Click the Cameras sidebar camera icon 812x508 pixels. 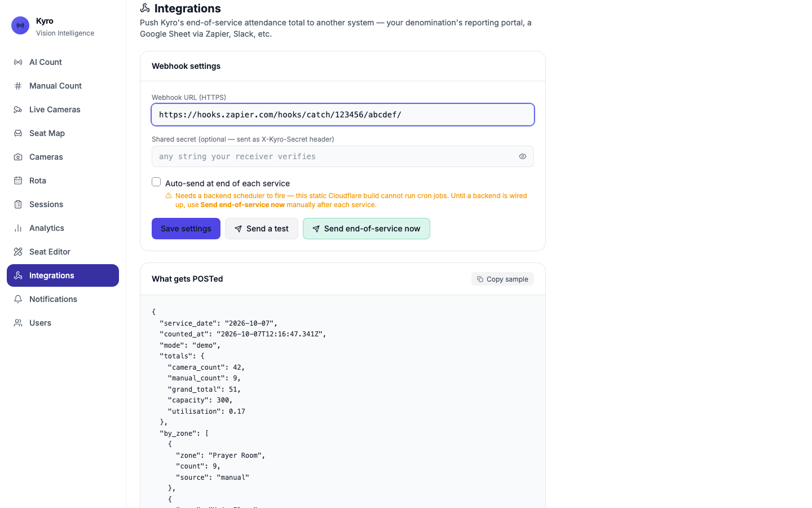point(18,157)
